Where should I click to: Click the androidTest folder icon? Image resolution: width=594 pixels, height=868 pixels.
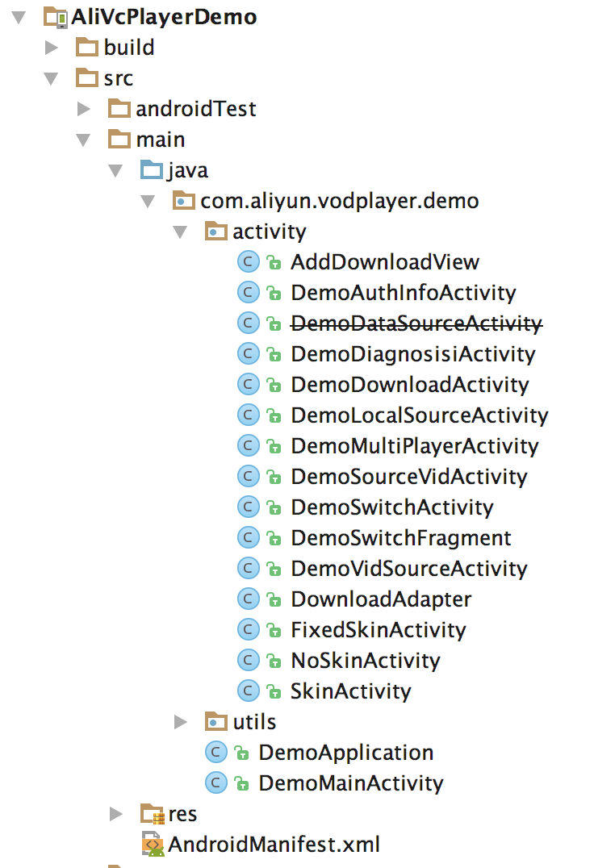tap(119, 108)
